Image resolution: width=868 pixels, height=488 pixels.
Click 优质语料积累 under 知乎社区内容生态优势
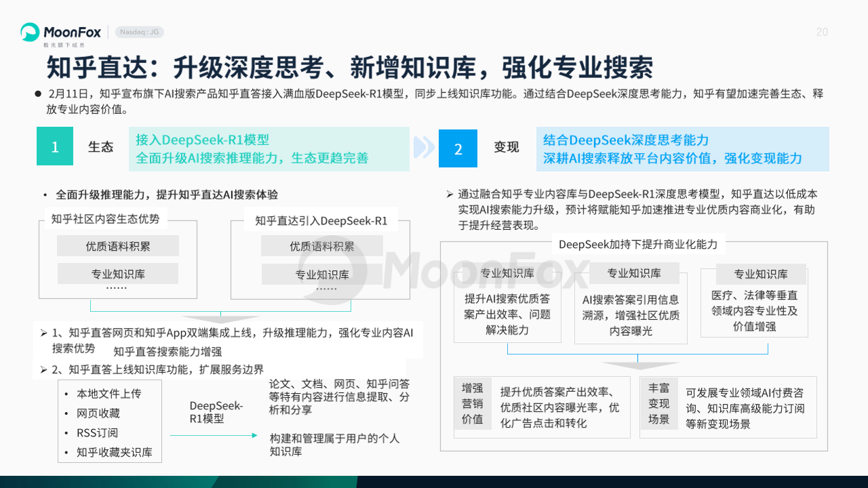118,246
